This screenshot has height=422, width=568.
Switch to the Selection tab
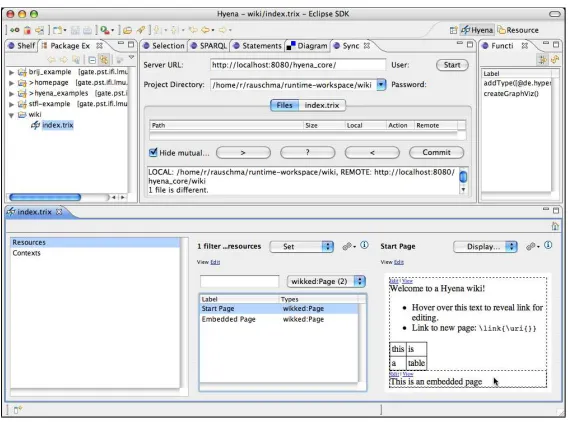tap(164, 46)
